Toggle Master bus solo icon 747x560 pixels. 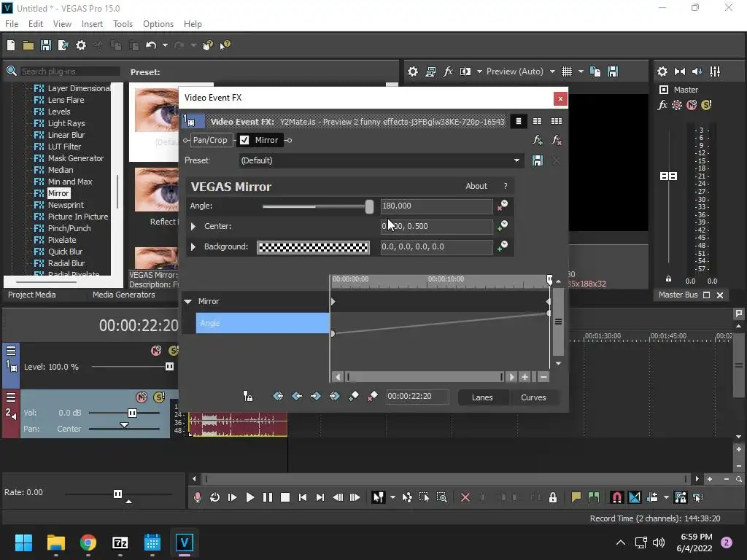click(x=706, y=105)
